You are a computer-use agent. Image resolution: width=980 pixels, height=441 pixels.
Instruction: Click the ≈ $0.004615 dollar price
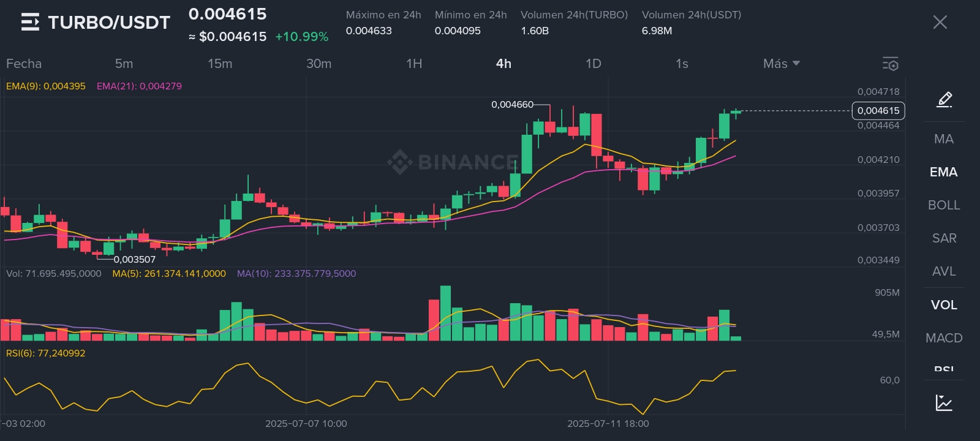[227, 37]
